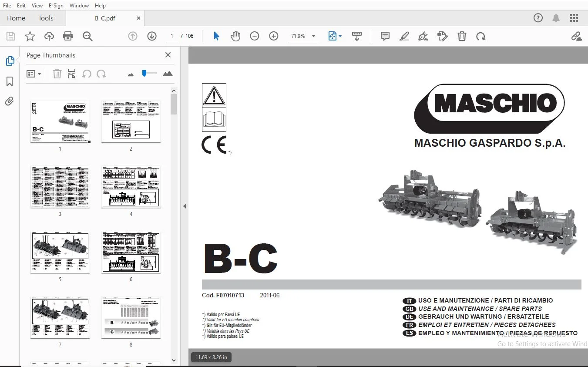Select page 4 thumbnail
This screenshot has width=588, height=367.
tap(131, 187)
